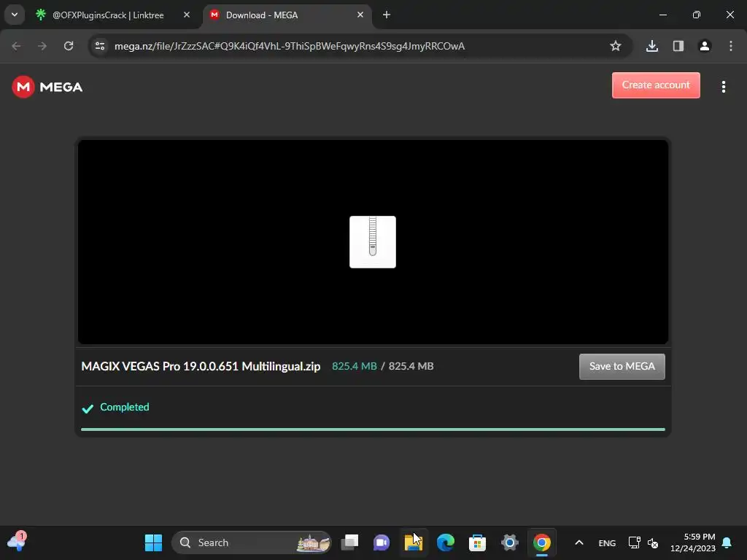Screen dimensions: 747x560
Task: Open MEGA page options menu
Action: pos(724,87)
